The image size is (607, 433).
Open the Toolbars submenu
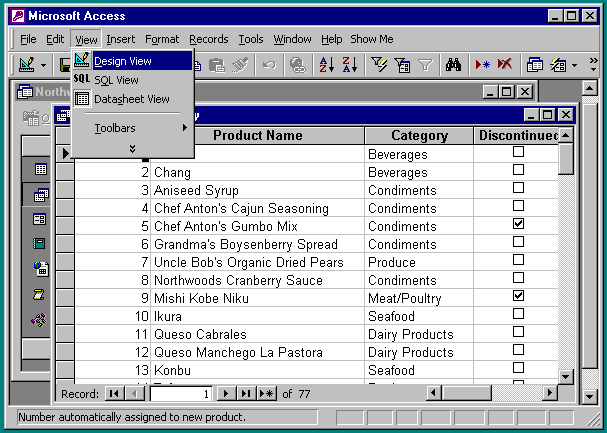[132, 128]
